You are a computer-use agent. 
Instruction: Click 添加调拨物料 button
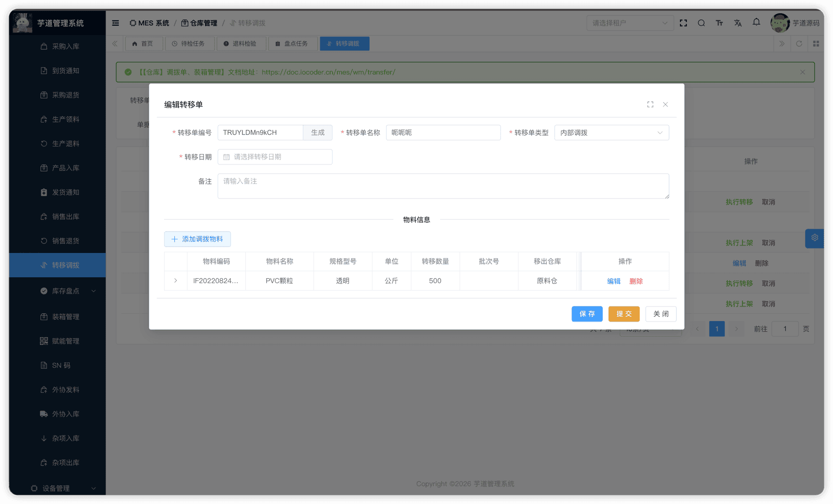click(x=197, y=239)
